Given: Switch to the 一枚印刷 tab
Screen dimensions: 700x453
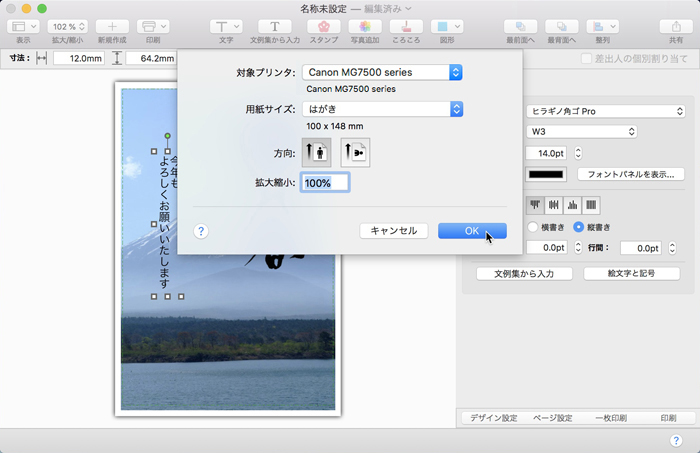Looking at the screenshot, I should tap(610, 418).
